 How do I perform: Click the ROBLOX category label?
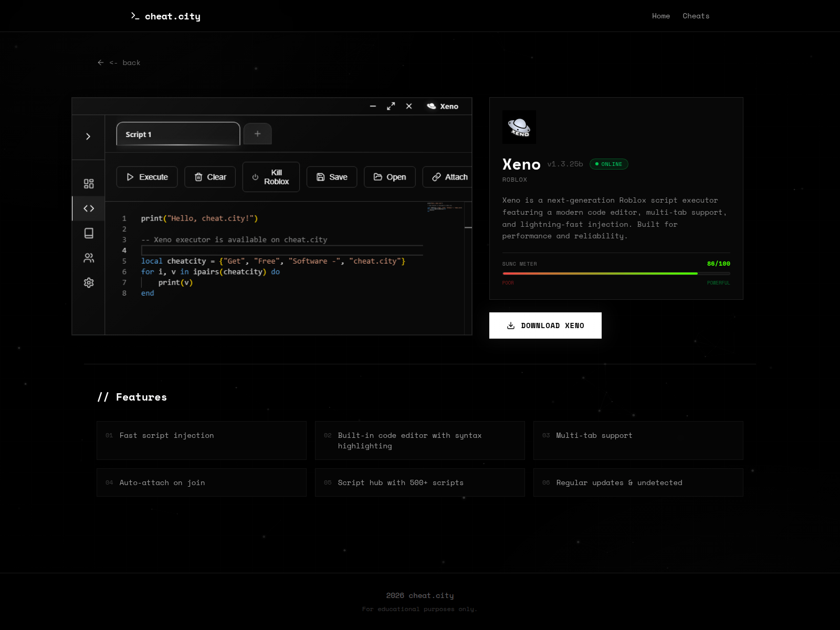(x=514, y=180)
